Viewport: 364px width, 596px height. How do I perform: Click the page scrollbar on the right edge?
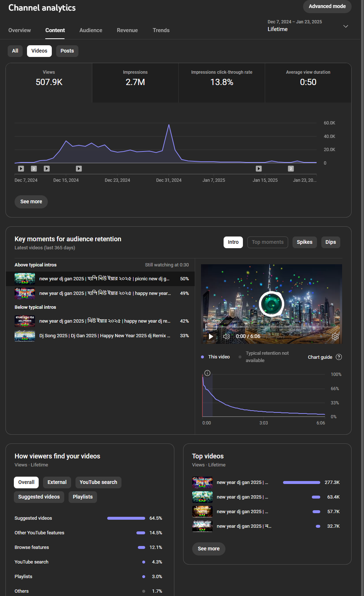[x=363, y=298]
